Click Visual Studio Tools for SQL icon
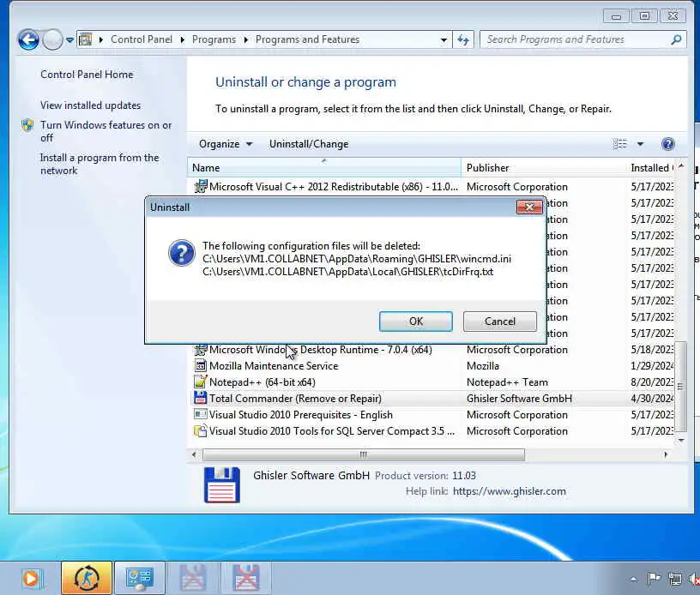 click(201, 431)
